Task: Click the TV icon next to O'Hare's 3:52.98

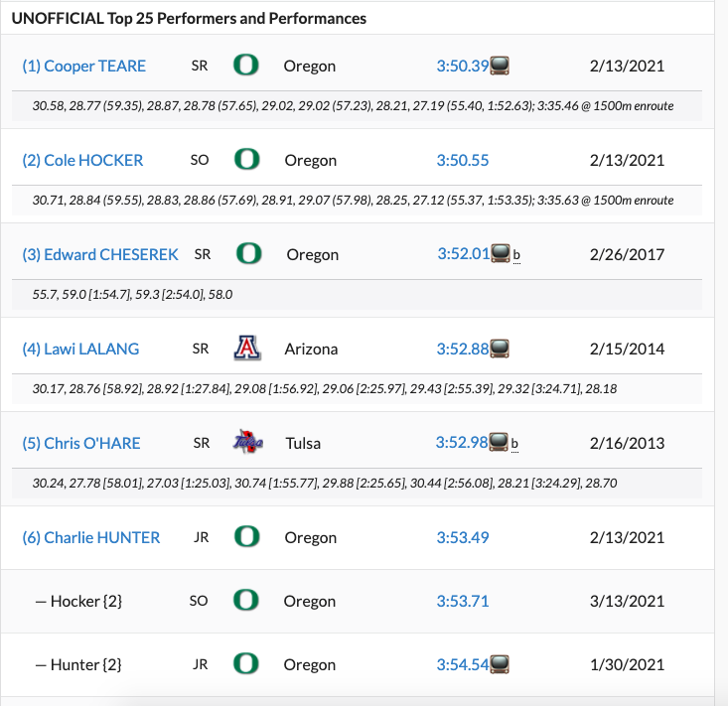Action: click(500, 443)
